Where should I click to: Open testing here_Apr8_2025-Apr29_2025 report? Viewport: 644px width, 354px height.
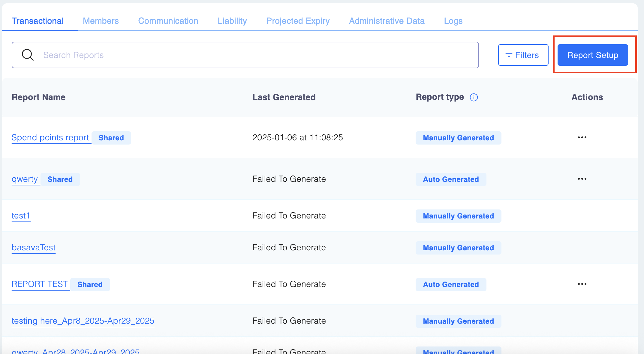click(x=83, y=321)
